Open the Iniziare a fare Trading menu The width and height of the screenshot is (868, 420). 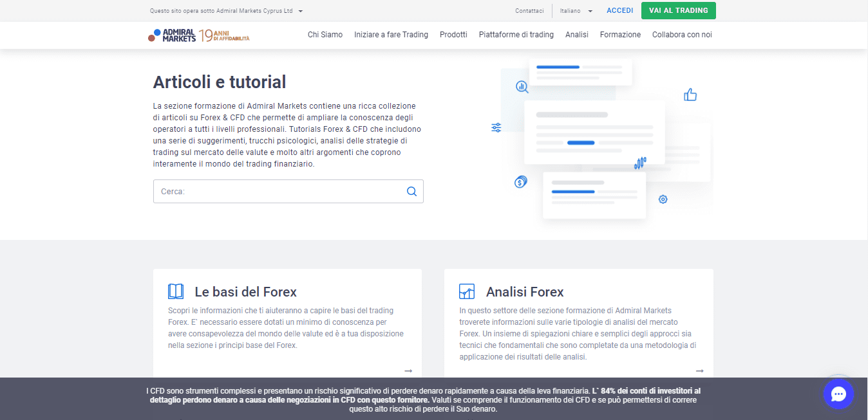click(x=391, y=35)
